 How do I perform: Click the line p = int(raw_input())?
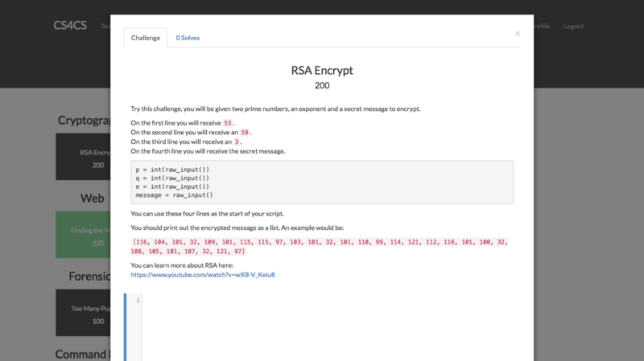172,170
